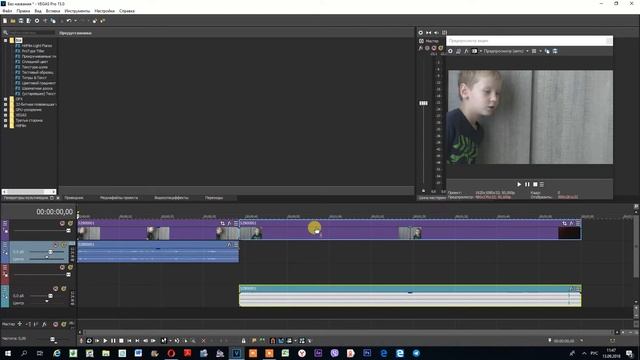Screen dimensions: 640x360
Task: Undo the last action
Action: pyautogui.click(x=69, y=20)
